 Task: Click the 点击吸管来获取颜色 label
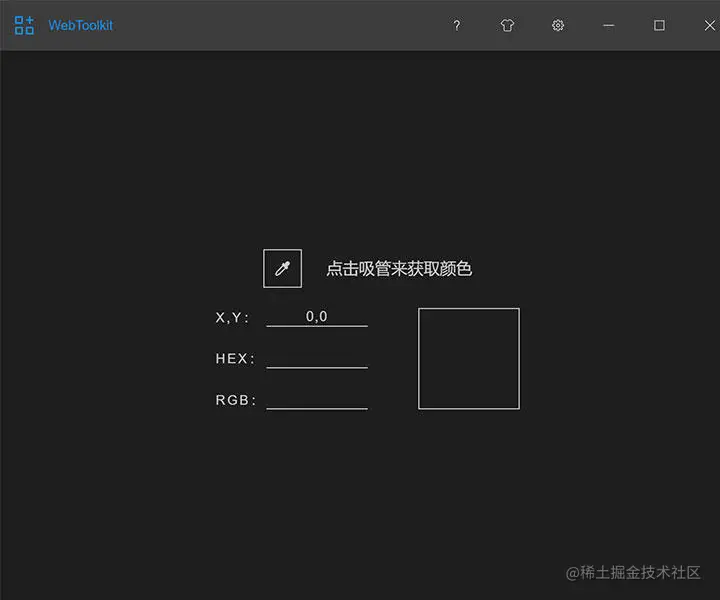point(399,269)
